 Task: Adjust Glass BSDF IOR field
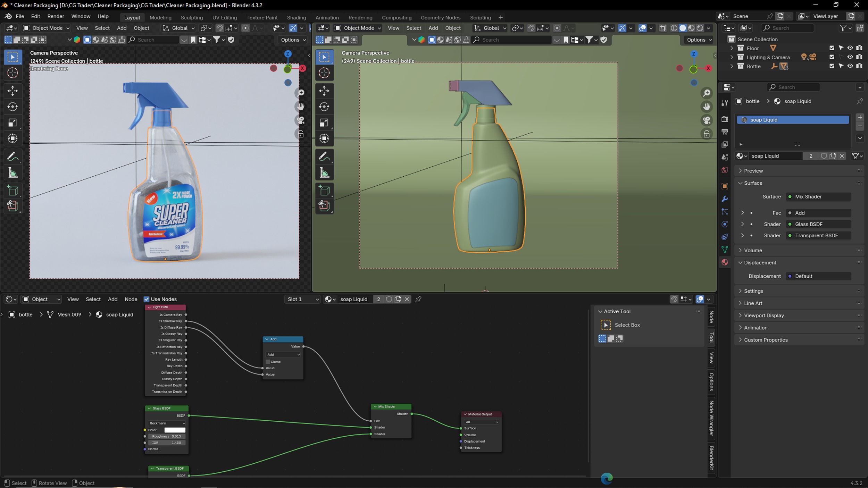pyautogui.click(x=167, y=443)
